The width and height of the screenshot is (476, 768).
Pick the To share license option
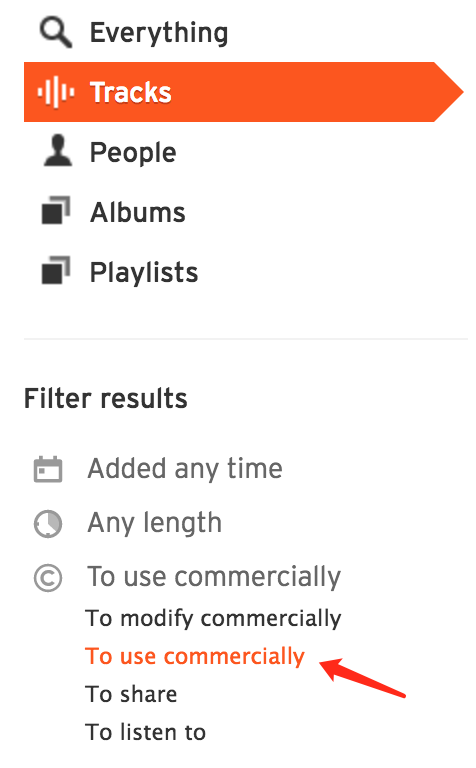(x=131, y=694)
